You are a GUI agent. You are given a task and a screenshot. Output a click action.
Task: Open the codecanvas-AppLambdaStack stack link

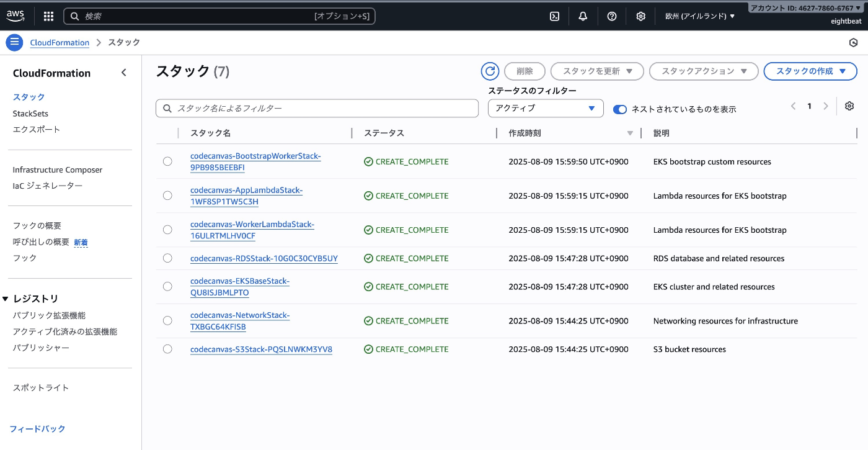pos(246,196)
